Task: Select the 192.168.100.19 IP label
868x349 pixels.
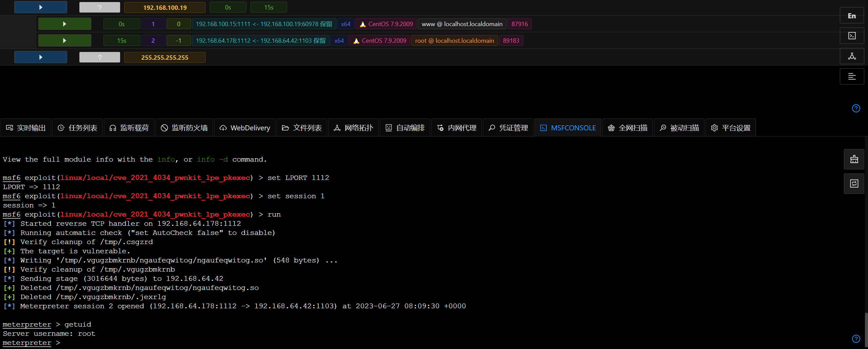Action: coord(165,7)
